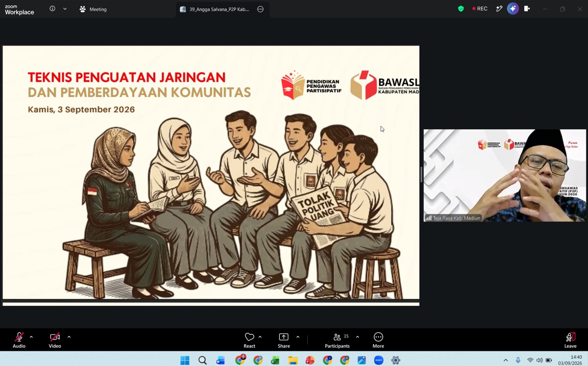Click the Bawaslu logo on the shared slide
The width and height of the screenshot is (588, 366).
[x=385, y=85]
